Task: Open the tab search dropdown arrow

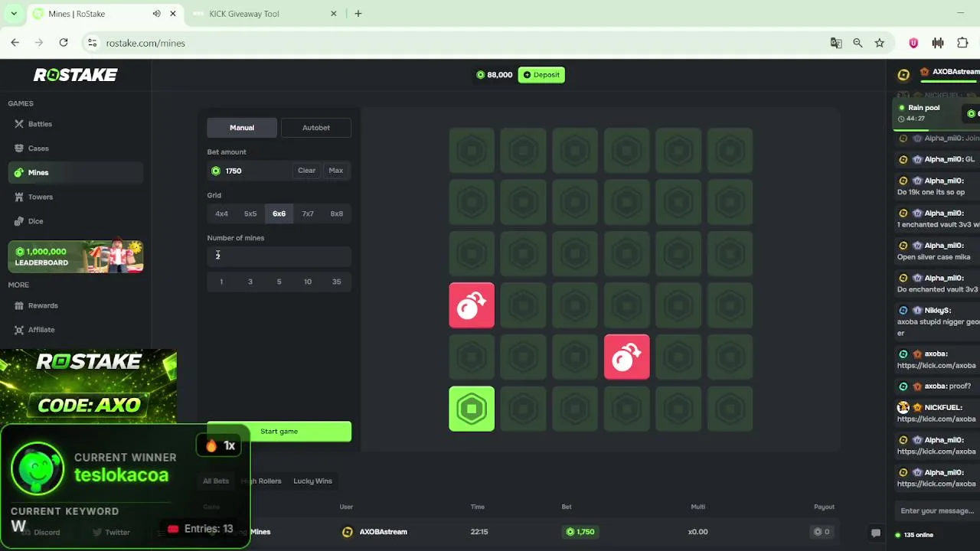Action: point(14,14)
